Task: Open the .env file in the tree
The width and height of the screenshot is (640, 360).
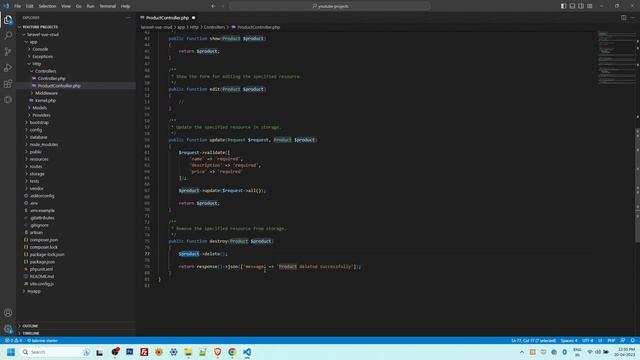Action: [33, 203]
